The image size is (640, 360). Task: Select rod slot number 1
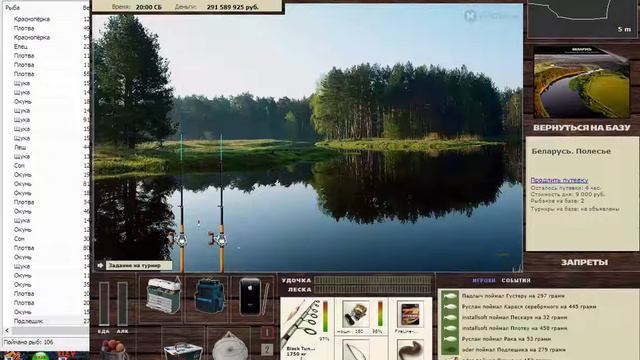point(267,332)
